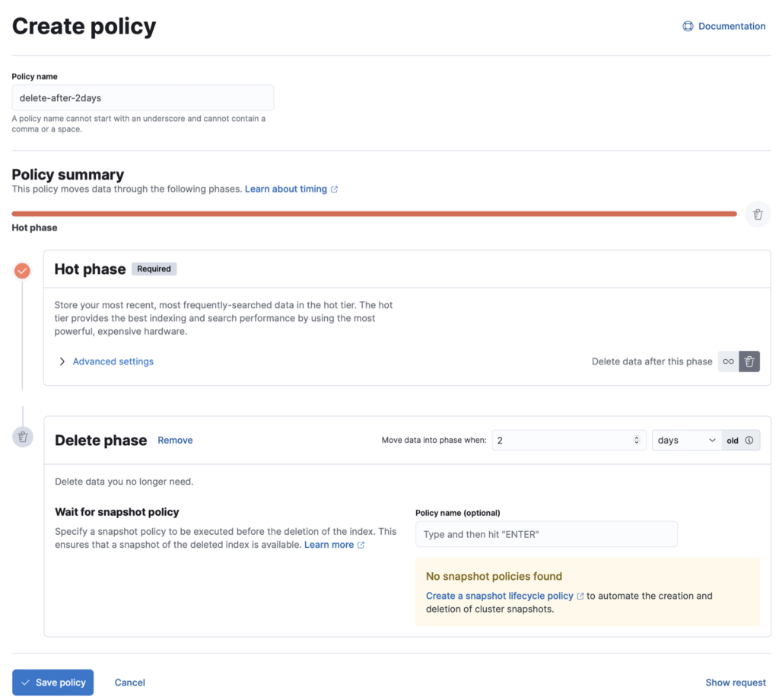Click the trash icon beside the policy timeline bar
This screenshot has height=700, width=779.
pyautogui.click(x=758, y=214)
